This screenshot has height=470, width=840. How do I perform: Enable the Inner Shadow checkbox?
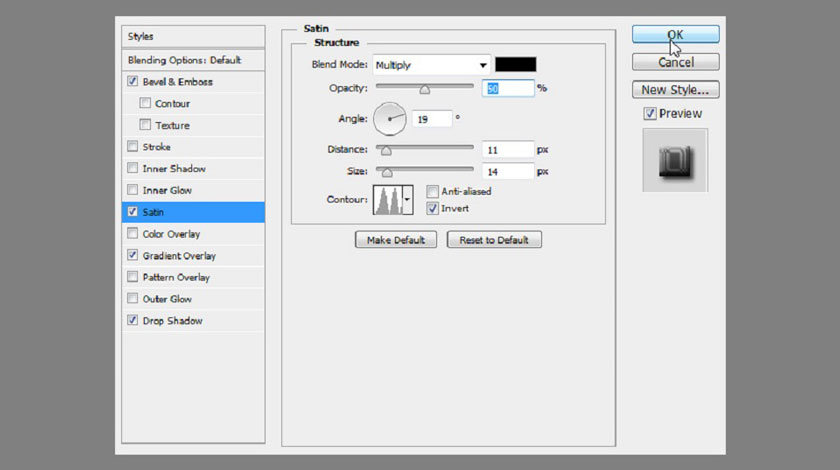132,168
